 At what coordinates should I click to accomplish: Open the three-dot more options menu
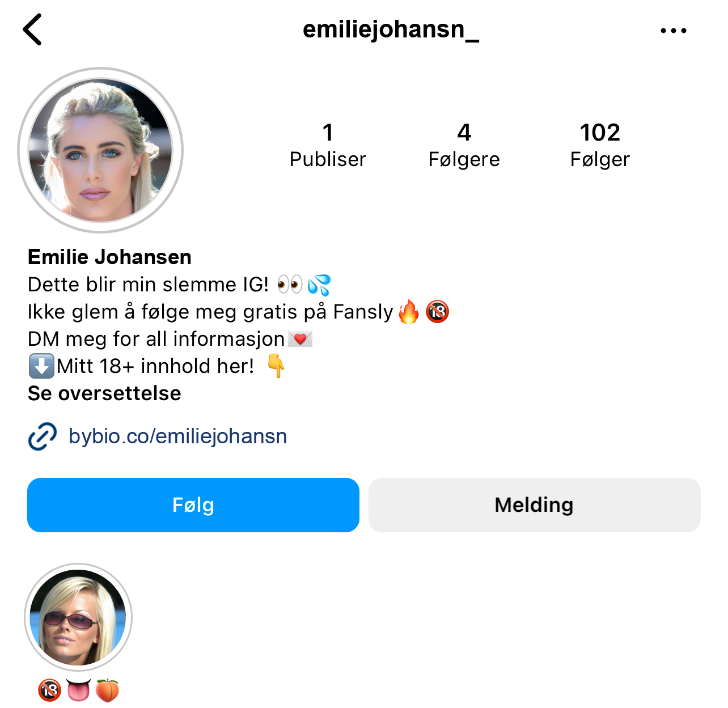coord(674,31)
